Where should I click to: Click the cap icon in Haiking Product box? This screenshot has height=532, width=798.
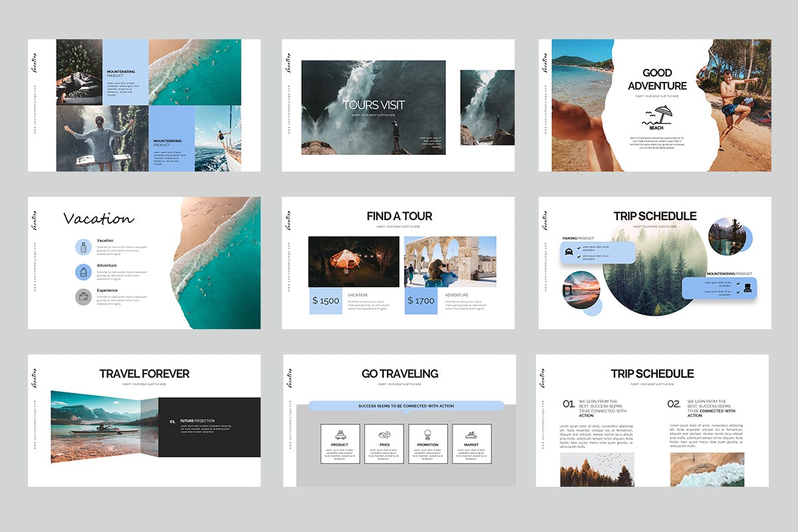570,251
